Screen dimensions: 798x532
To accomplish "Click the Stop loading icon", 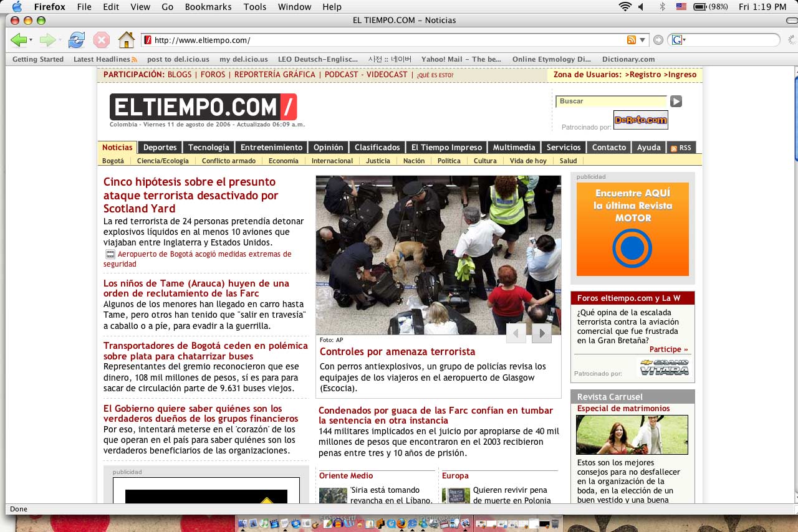I will (101, 39).
